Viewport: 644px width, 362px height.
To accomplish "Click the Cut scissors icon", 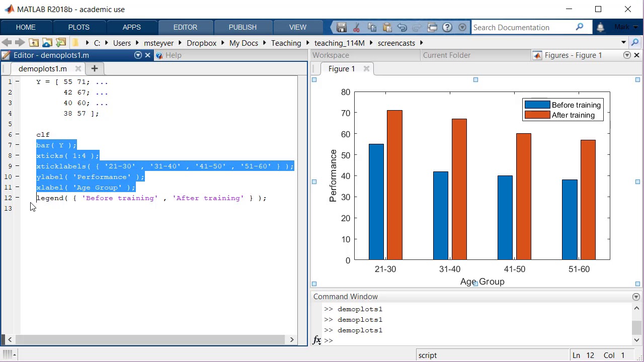I will (357, 27).
